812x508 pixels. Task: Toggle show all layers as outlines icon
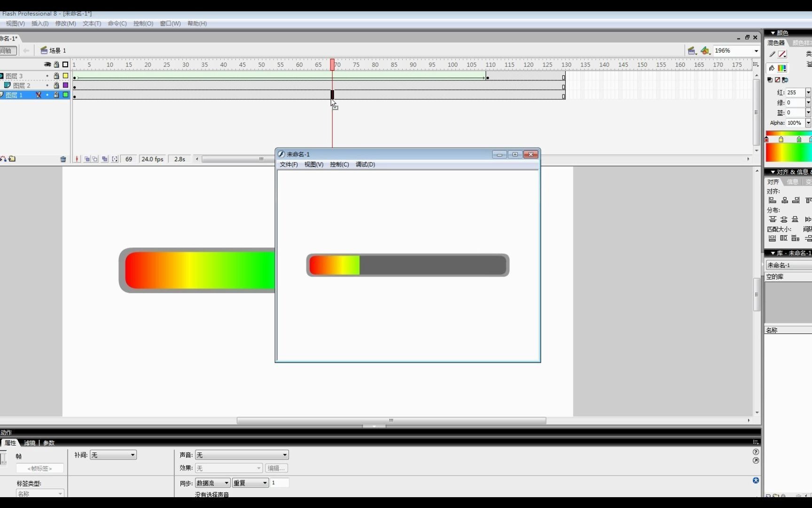(x=65, y=64)
